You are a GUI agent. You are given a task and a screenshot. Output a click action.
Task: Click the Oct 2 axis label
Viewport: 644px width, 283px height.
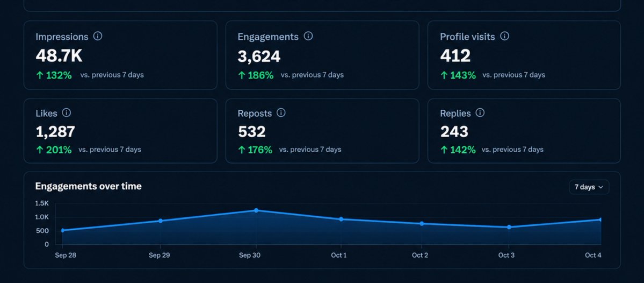pyautogui.click(x=420, y=256)
